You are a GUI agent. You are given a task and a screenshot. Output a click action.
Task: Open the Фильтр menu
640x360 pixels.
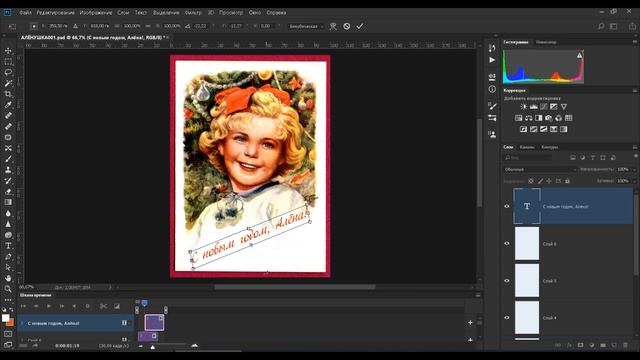(x=193, y=13)
